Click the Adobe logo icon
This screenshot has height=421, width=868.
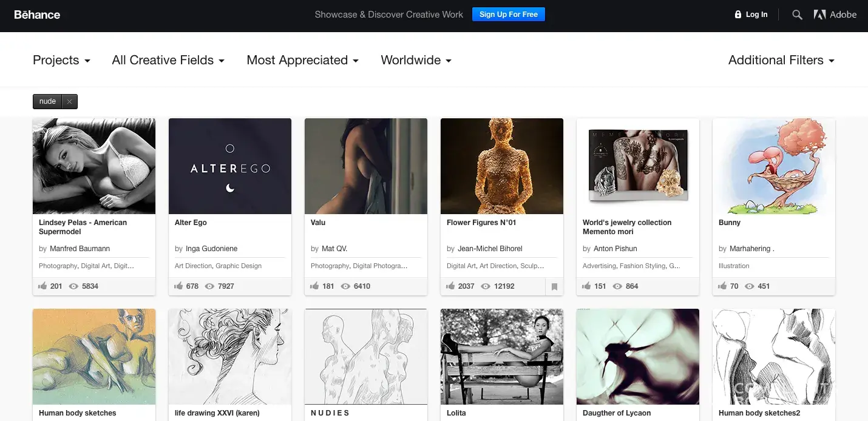point(819,15)
